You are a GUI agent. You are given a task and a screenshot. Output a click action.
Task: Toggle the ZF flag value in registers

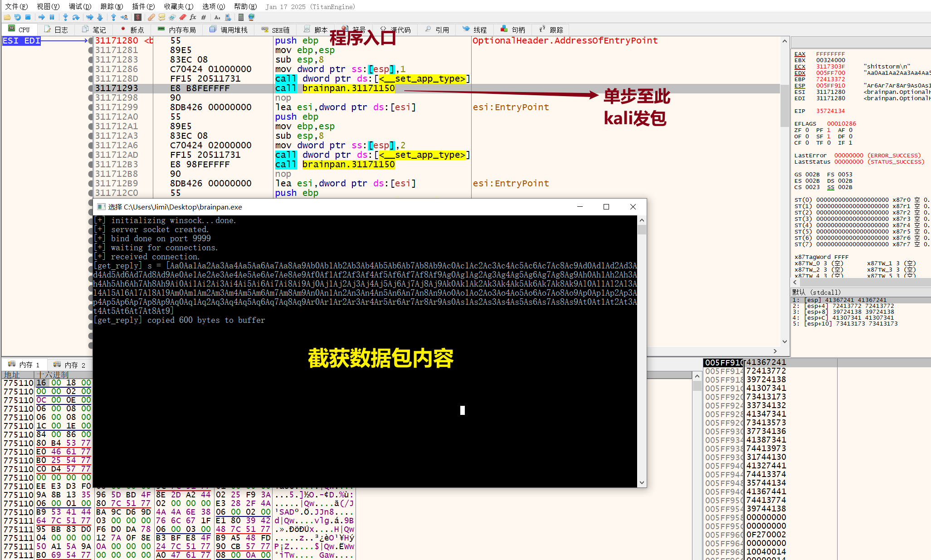[807, 130]
